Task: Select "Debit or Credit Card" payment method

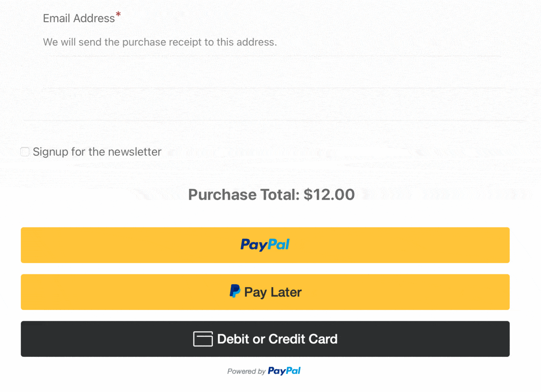Action: [x=265, y=339]
